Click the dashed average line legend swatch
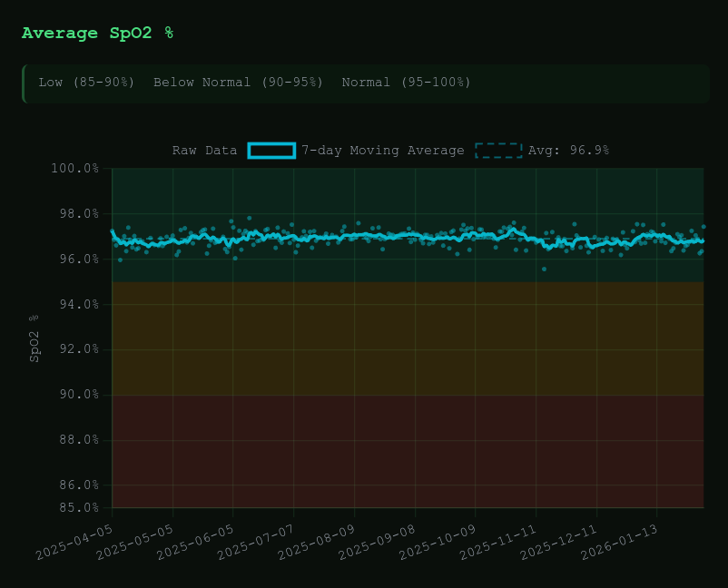The width and height of the screenshot is (728, 588). pyautogui.click(x=498, y=151)
